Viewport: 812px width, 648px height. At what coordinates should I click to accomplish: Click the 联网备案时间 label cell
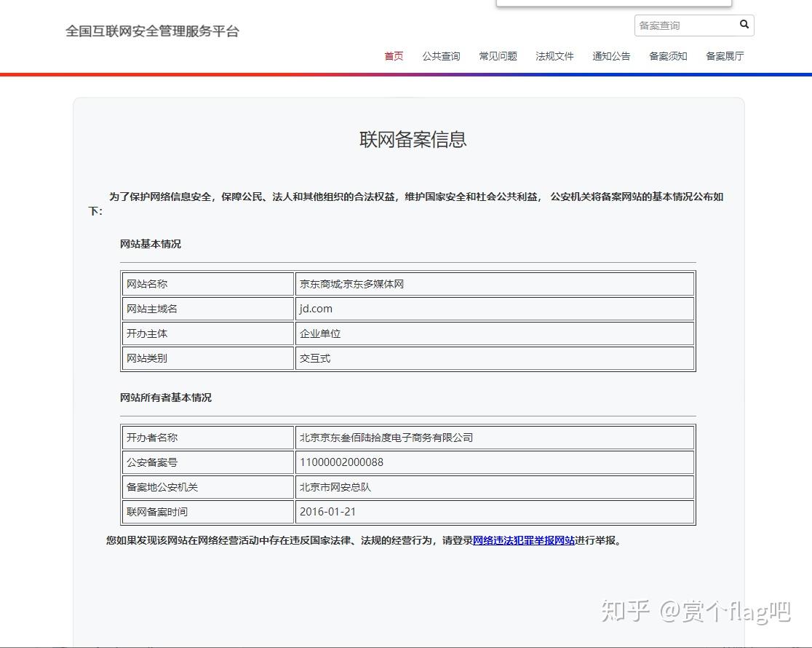pos(207,512)
